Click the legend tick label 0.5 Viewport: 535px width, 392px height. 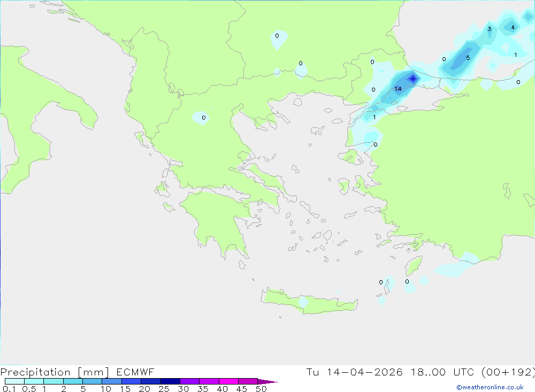click(x=29, y=389)
